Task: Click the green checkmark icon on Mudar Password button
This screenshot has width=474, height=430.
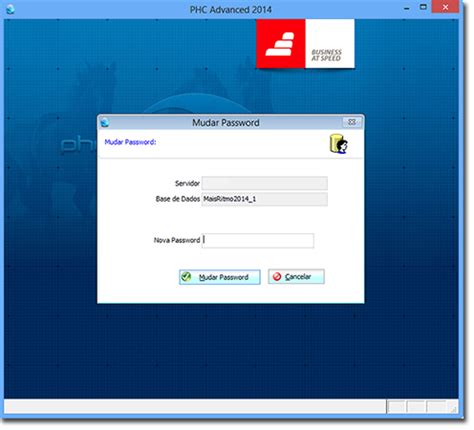Action: pos(186,277)
